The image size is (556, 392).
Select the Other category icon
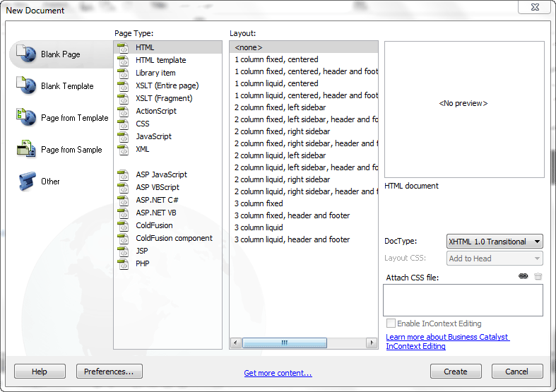click(x=27, y=181)
